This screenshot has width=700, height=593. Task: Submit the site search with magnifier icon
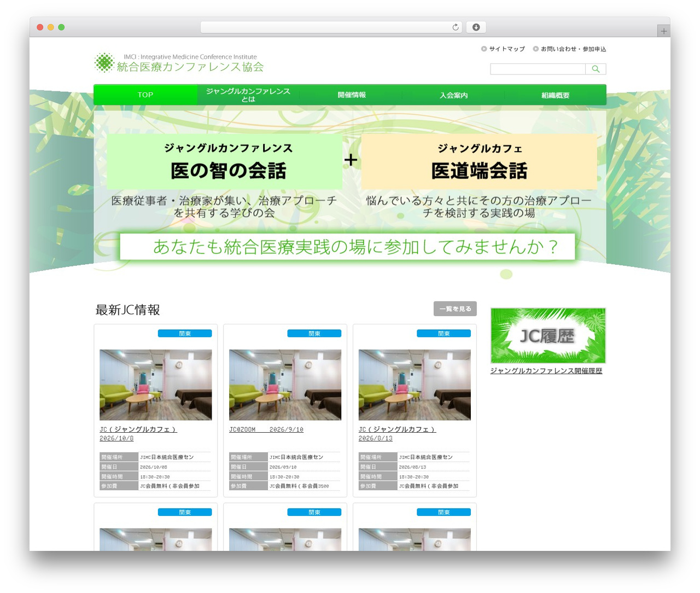(596, 69)
